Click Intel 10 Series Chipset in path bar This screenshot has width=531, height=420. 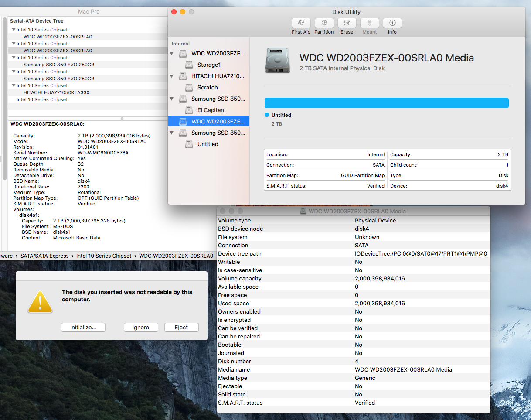pyautogui.click(x=104, y=256)
